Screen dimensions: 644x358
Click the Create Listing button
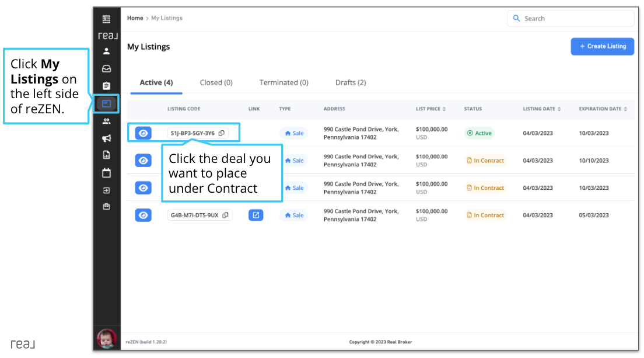coord(602,47)
